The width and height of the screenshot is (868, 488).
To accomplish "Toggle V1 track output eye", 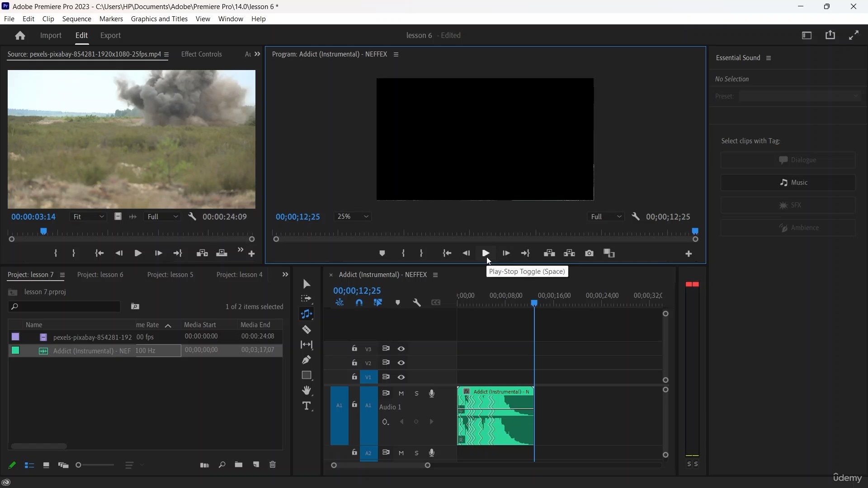I will 401,377.
